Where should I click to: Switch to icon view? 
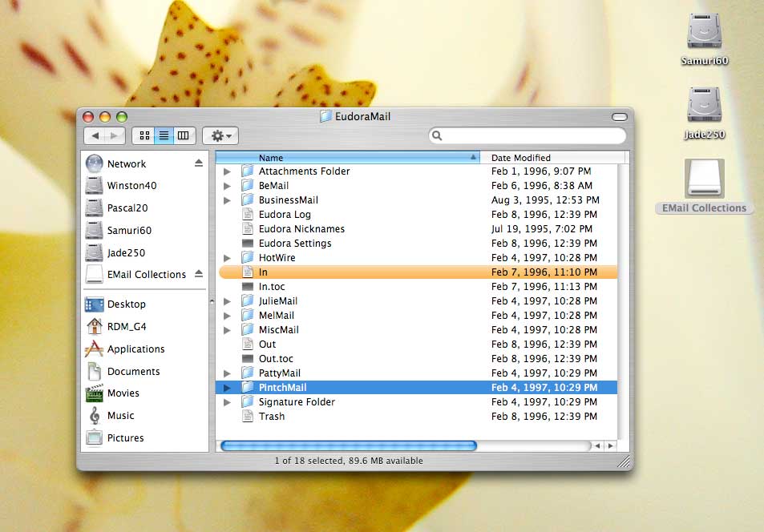(144, 135)
